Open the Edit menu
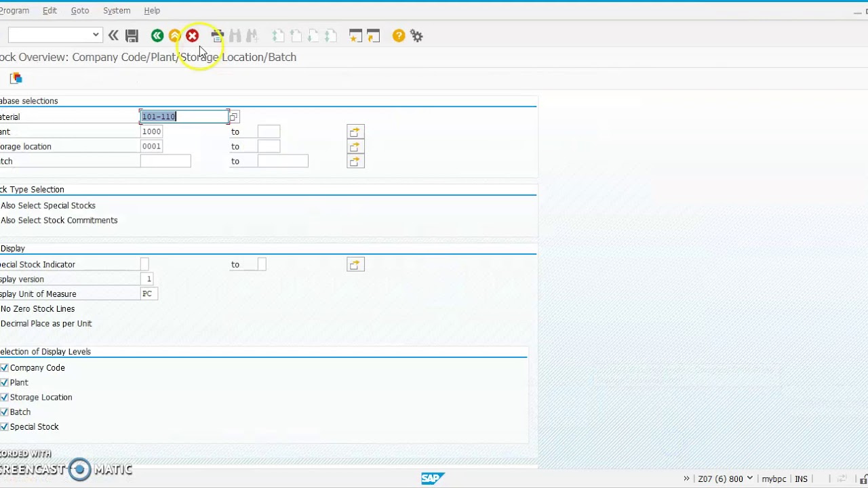The height and width of the screenshot is (488, 868). [50, 10]
